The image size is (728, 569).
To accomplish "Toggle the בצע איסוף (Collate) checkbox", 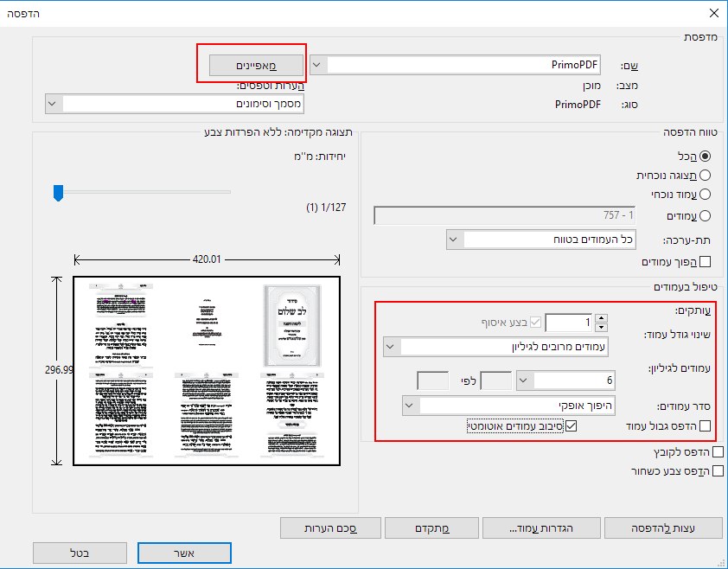I will click(535, 322).
